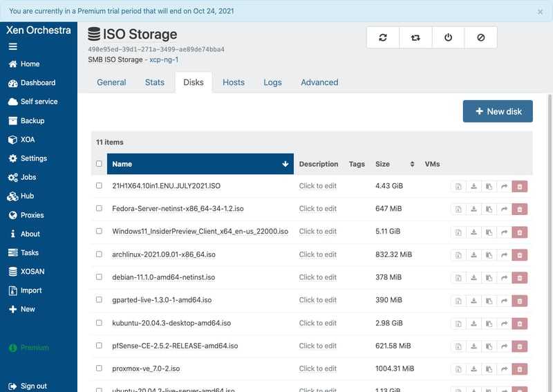Viewport: 553px width, 392px height.
Task: Click the forget storage ban icon
Action: tap(480, 38)
